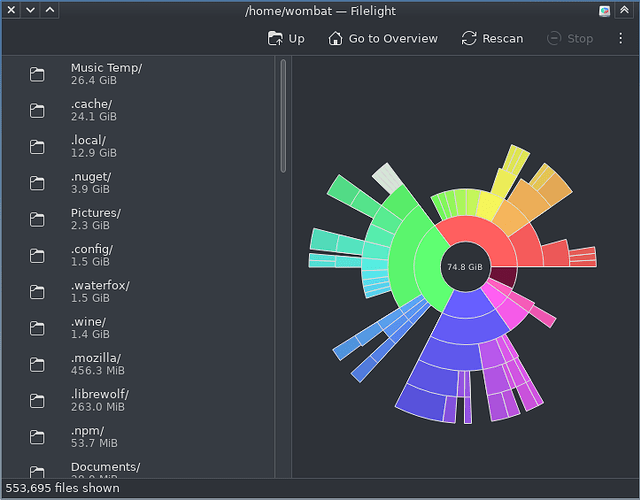Select the .local/ folder entry
The height and width of the screenshot is (500, 640).
click(93, 147)
